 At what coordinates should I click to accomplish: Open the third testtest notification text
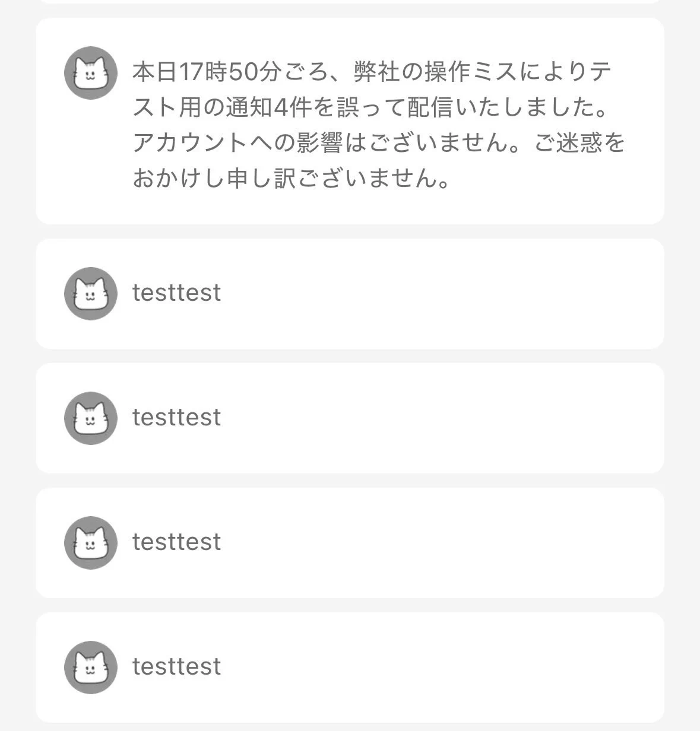pyautogui.click(x=176, y=542)
